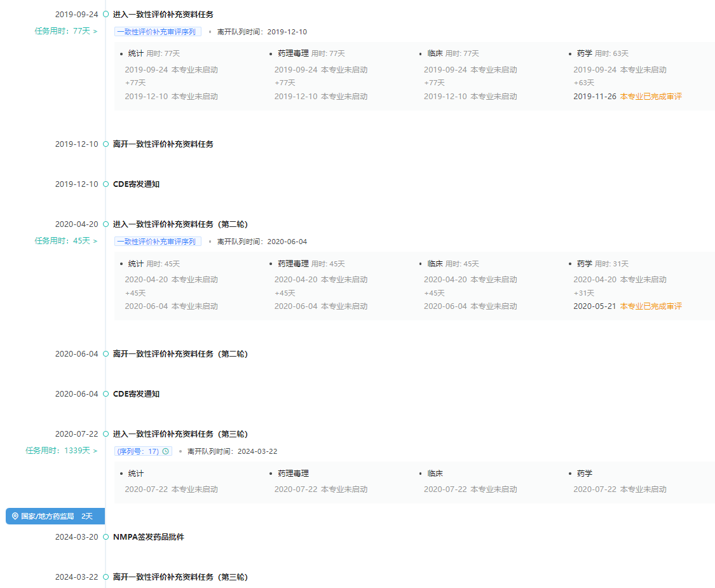Click the timeline node for 2024-03-22

point(106,577)
